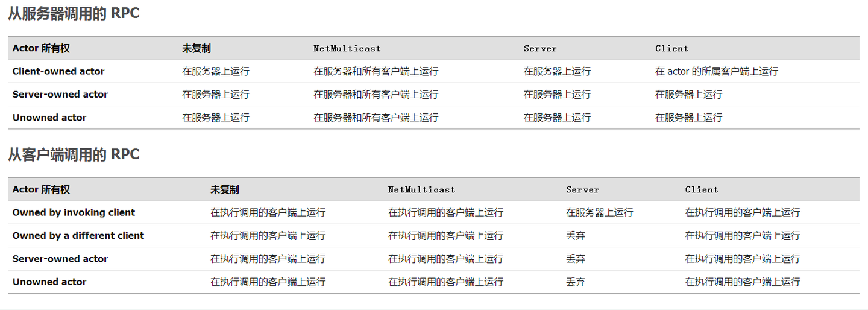868x310 pixels.
Task: Click the '在 actor 的所属客户端上运行' cell
Action: pos(716,71)
